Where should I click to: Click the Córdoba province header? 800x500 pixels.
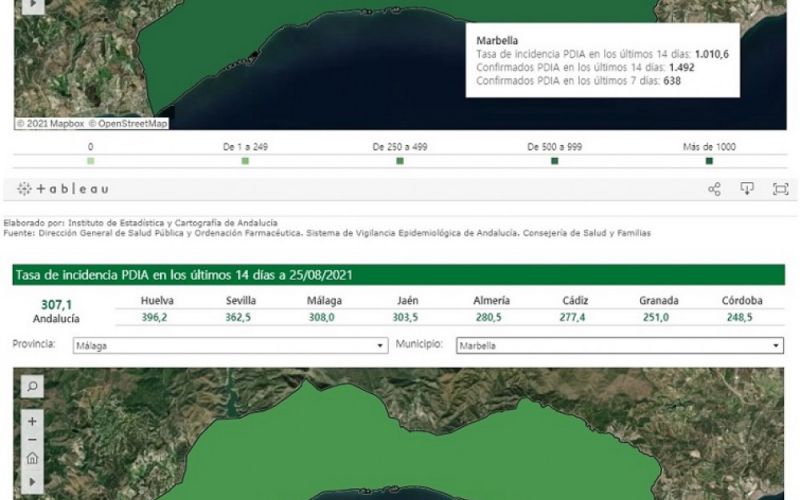click(x=742, y=301)
